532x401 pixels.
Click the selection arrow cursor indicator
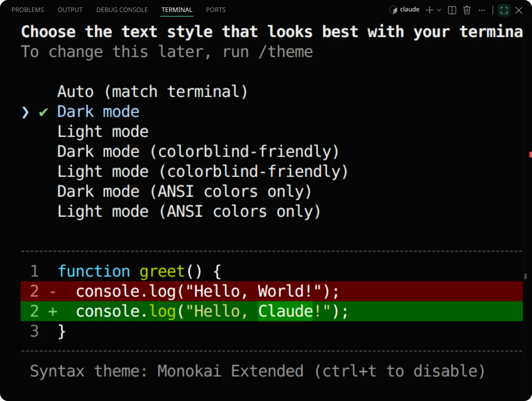click(25, 112)
